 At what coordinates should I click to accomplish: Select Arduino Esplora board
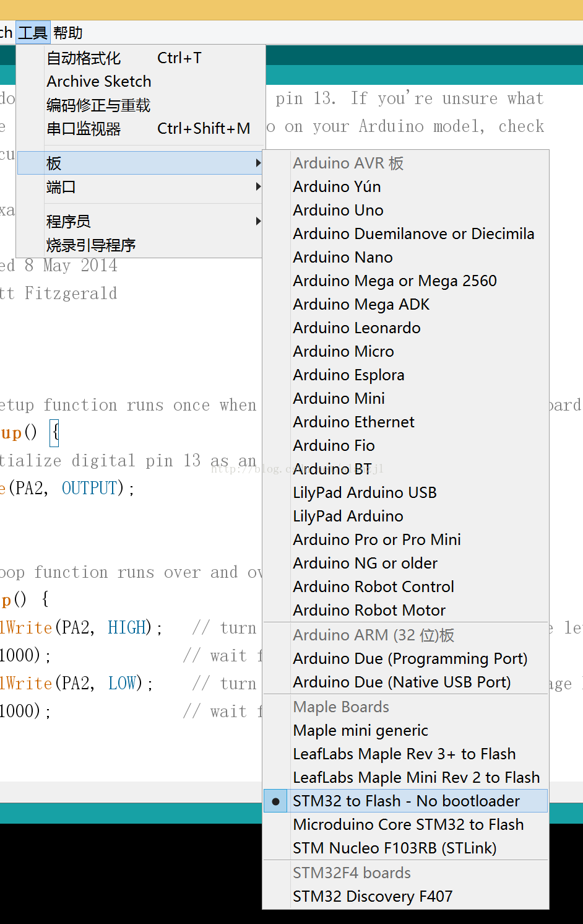click(x=406, y=375)
